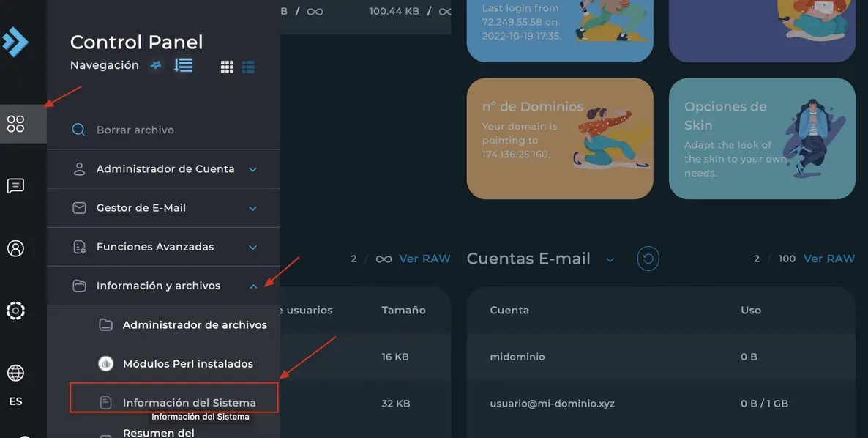Click the Tamaño column header
Viewport: 868px width, 438px height.
coord(403,310)
